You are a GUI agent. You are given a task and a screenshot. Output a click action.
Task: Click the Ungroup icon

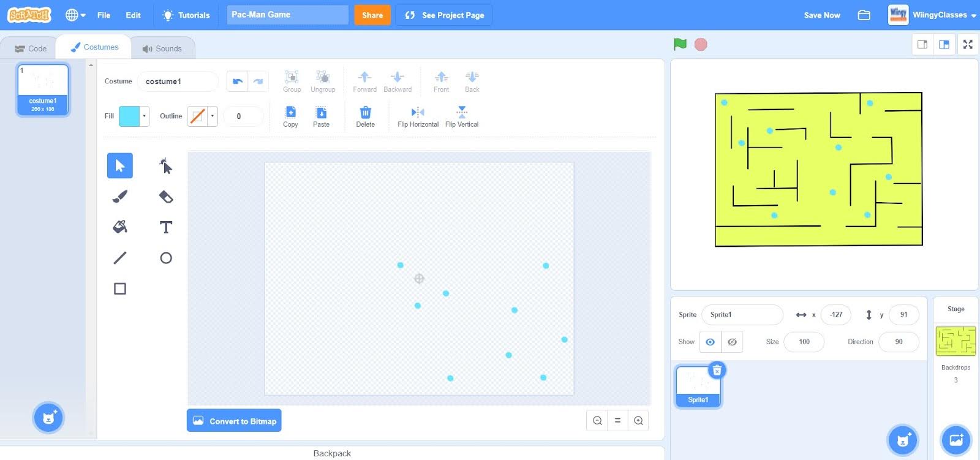tap(323, 81)
